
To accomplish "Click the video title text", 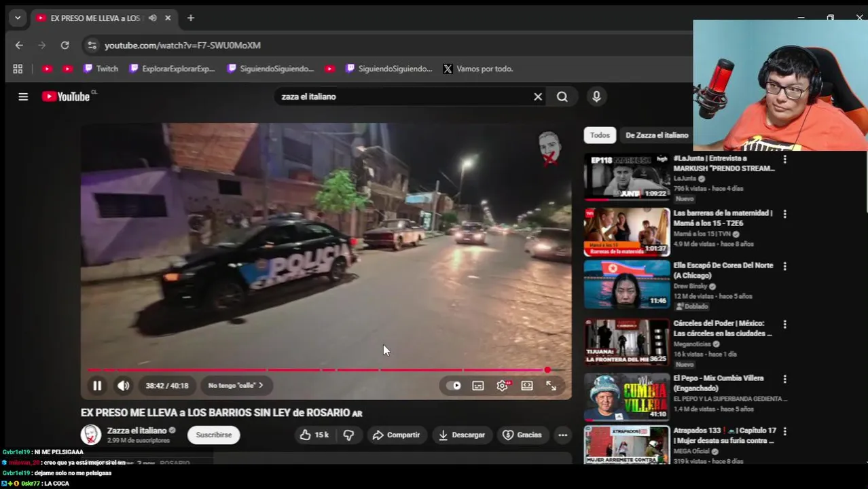I will click(x=221, y=413).
